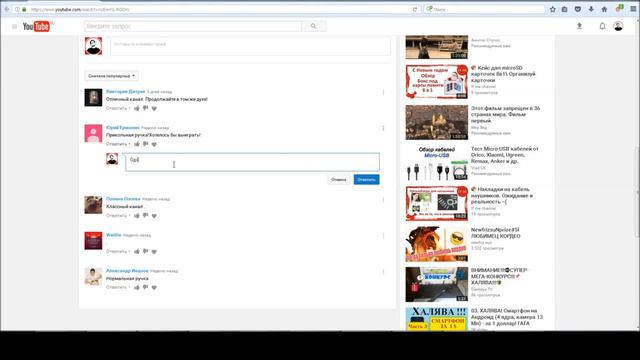
Task: Heart the comment 'Нормальная ручка'
Action: tap(154, 288)
